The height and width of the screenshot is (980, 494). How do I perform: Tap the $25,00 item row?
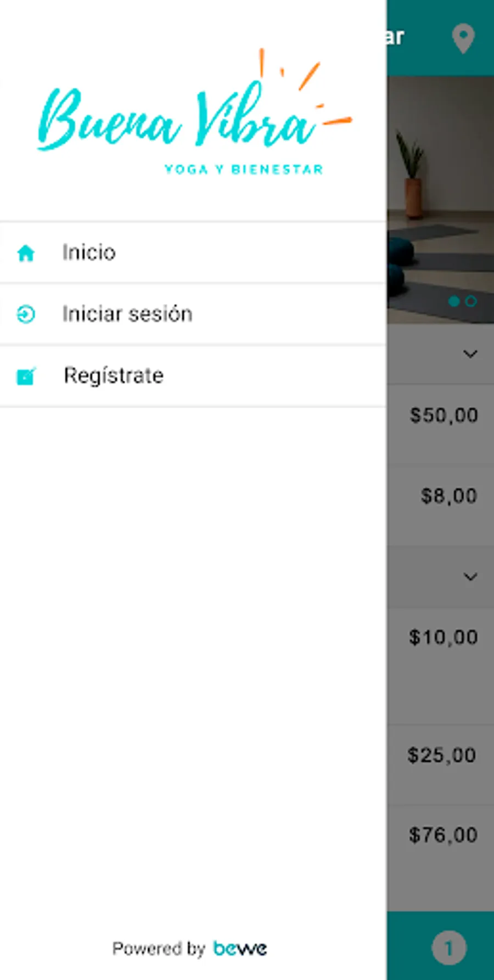coord(441,756)
